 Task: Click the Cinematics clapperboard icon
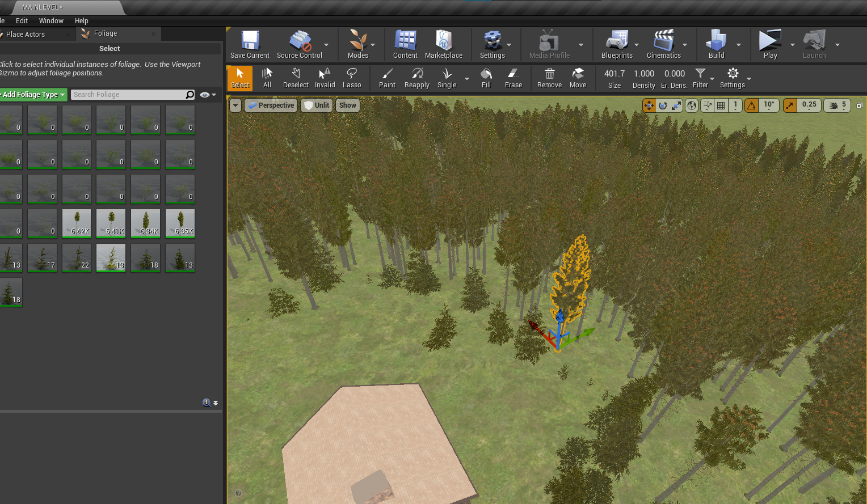pos(663,41)
